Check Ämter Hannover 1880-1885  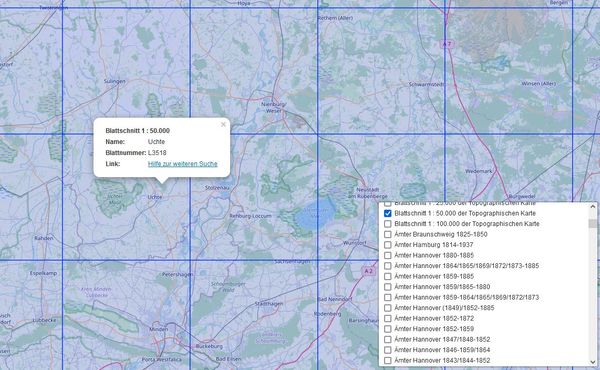click(x=388, y=255)
